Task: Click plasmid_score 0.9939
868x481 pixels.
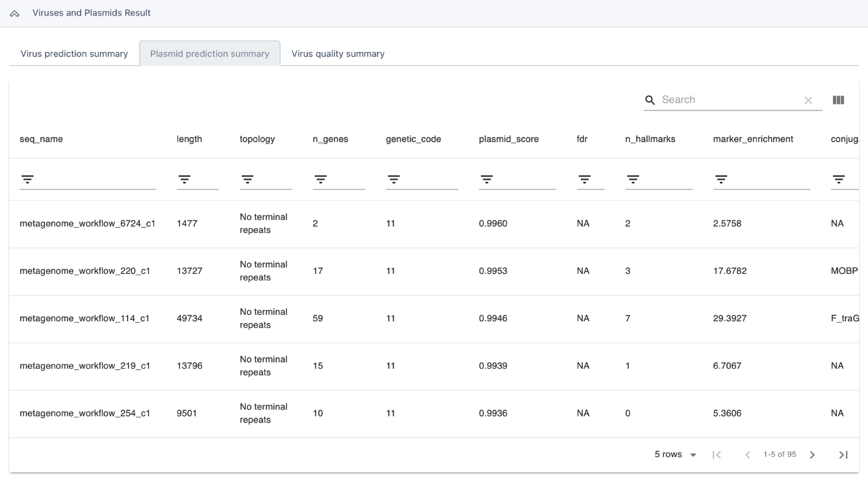Action: (493, 365)
